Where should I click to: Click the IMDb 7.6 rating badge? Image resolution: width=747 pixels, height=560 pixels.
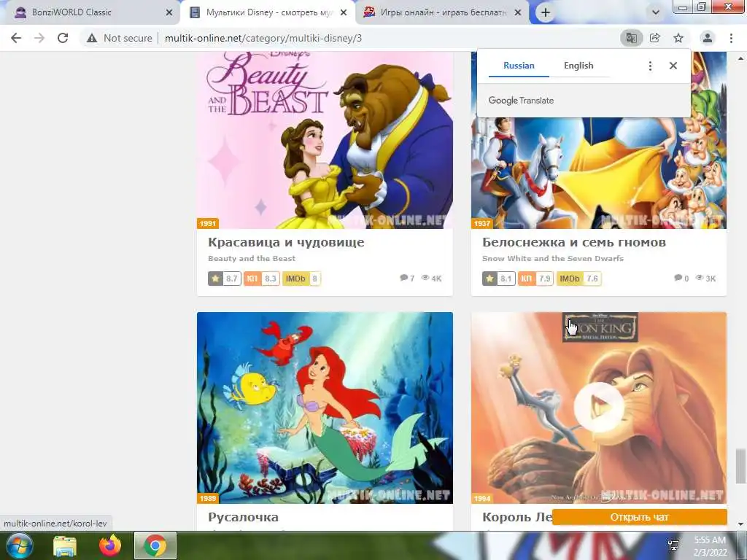578,279
